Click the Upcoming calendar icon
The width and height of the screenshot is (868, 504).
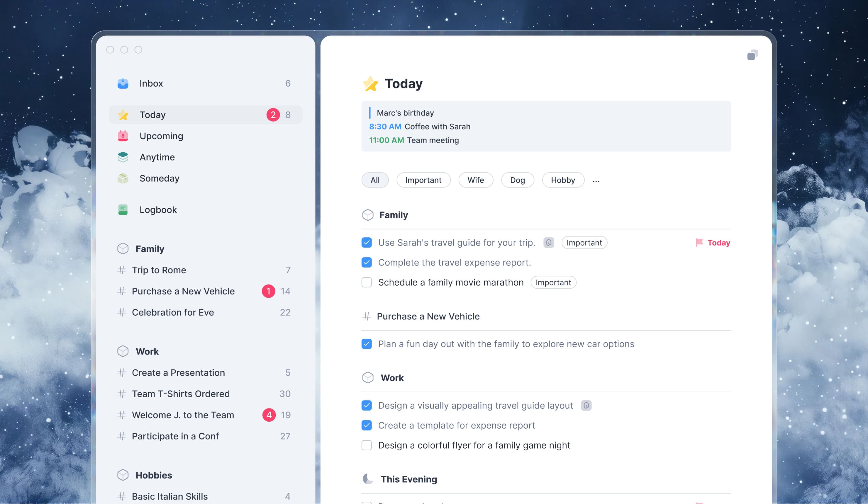point(123,136)
